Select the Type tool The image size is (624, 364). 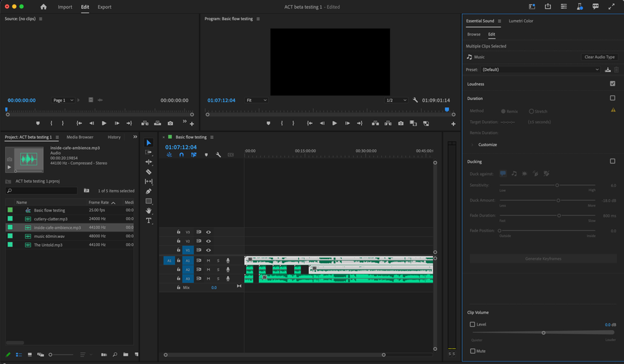pos(149,220)
